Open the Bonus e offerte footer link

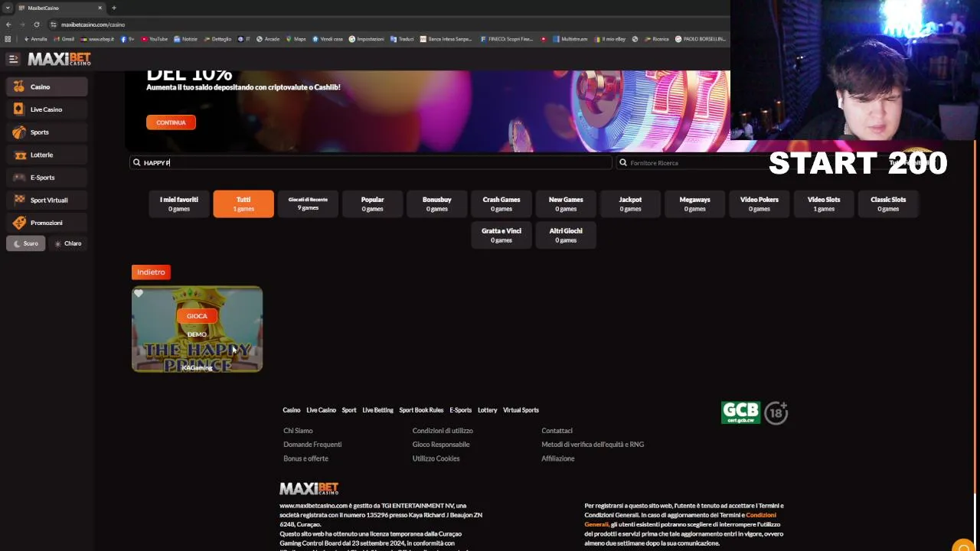click(x=305, y=458)
